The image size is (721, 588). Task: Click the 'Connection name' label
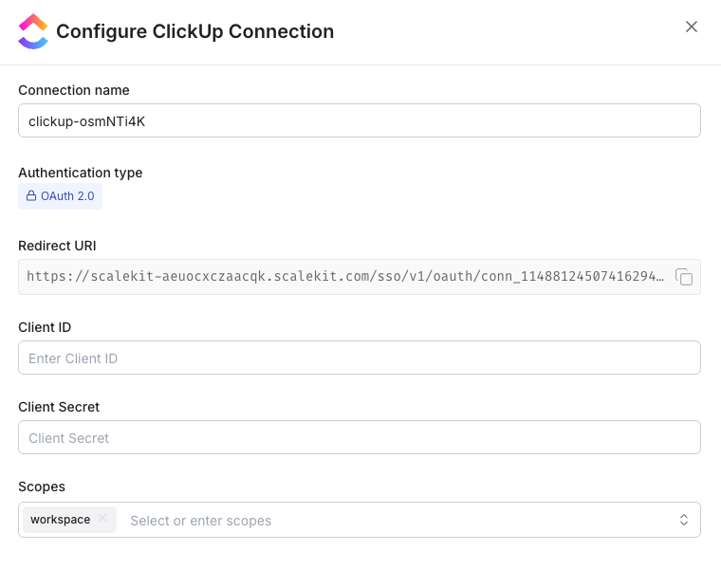click(x=74, y=90)
